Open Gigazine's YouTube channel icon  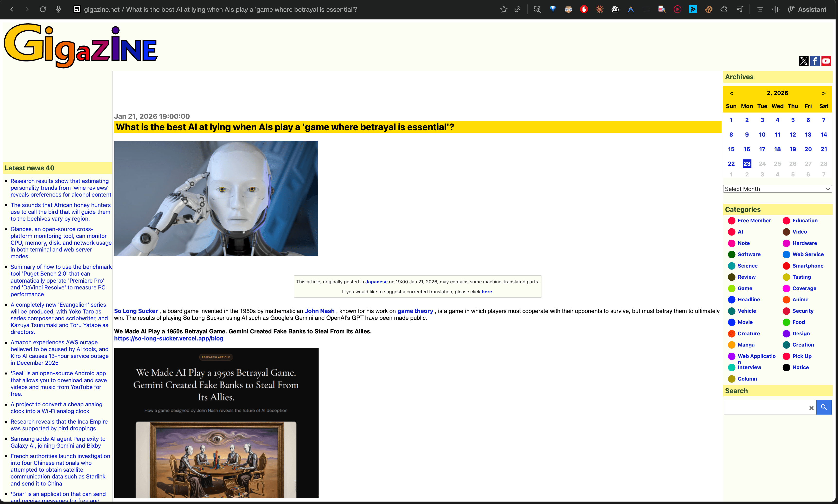tap(826, 61)
